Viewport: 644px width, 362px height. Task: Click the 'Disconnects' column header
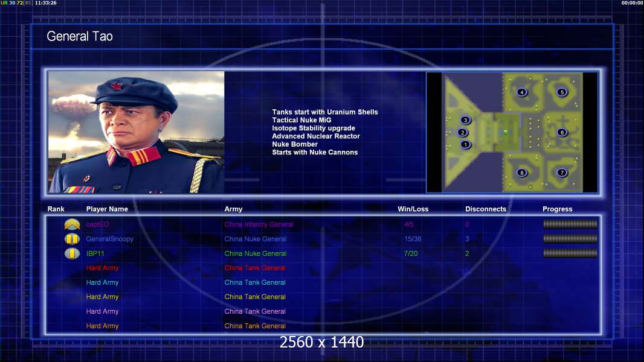coord(486,209)
